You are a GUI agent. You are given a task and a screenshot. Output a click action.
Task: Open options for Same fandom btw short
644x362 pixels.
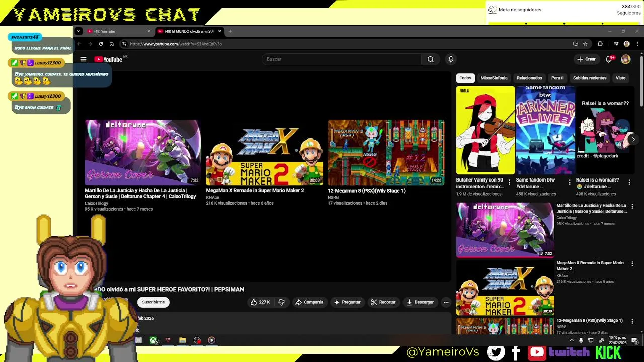(x=569, y=183)
